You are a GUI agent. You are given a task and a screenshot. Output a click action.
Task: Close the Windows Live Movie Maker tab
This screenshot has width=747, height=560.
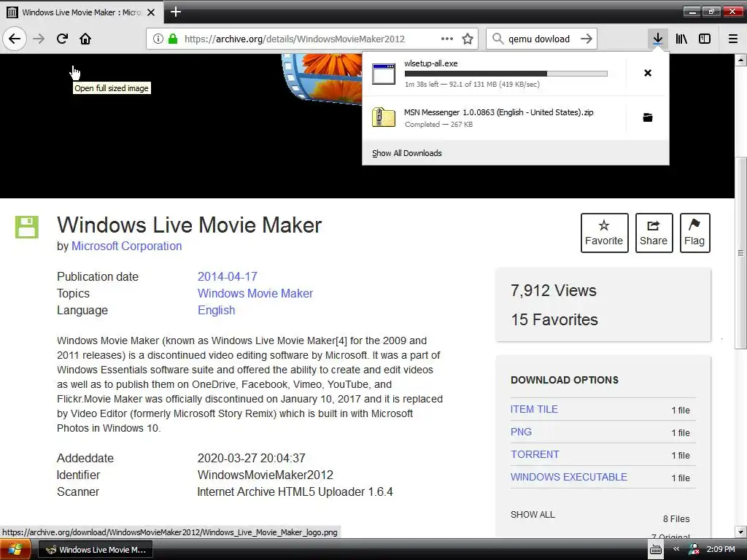coord(151,12)
